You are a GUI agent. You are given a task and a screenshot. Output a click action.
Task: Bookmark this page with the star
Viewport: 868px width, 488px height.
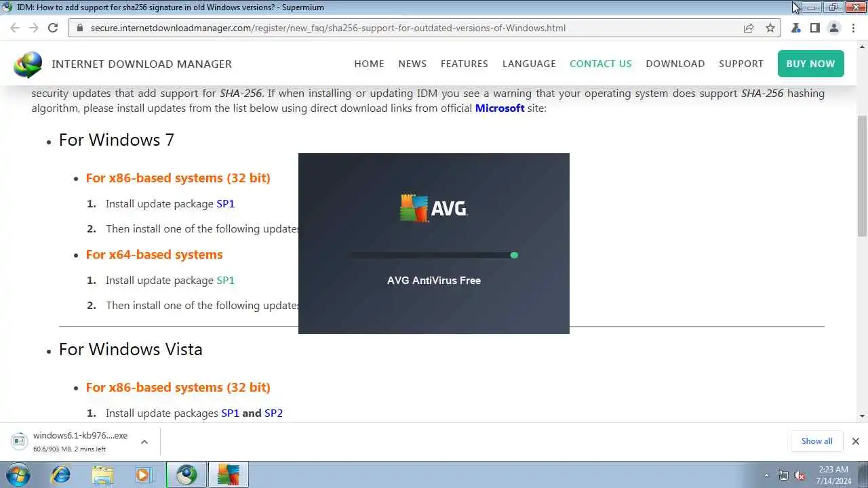[x=770, y=28]
